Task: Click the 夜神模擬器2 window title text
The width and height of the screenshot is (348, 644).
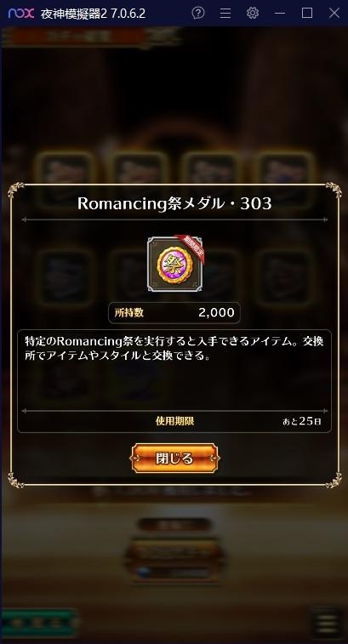Action: [x=94, y=13]
